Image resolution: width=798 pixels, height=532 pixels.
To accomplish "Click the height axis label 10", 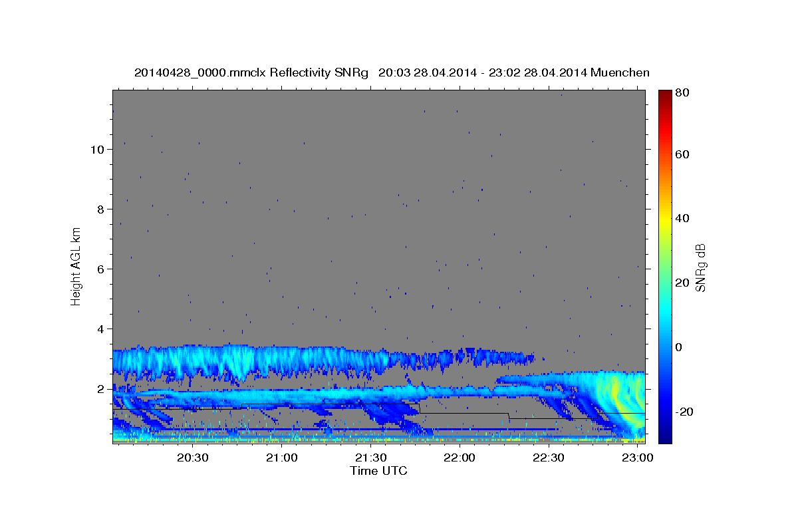I will (x=98, y=150).
